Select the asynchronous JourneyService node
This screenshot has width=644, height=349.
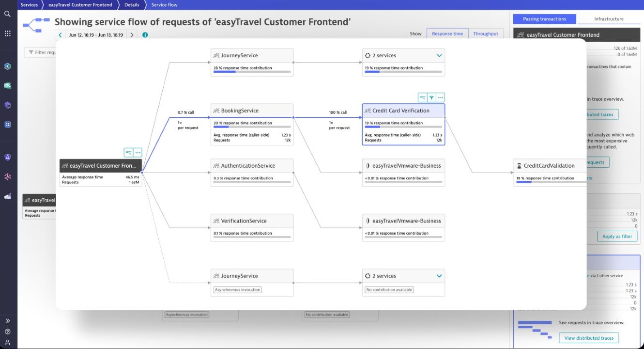point(252,283)
